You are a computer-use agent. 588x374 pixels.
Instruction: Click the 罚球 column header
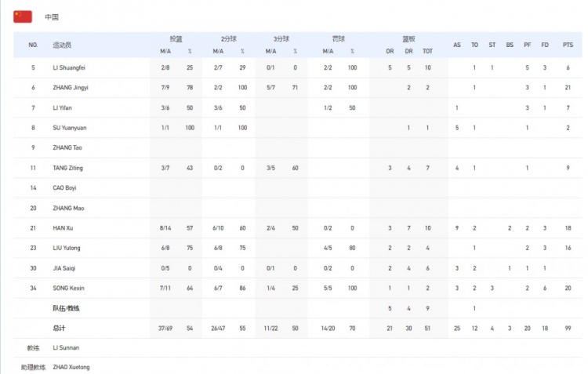coord(338,38)
